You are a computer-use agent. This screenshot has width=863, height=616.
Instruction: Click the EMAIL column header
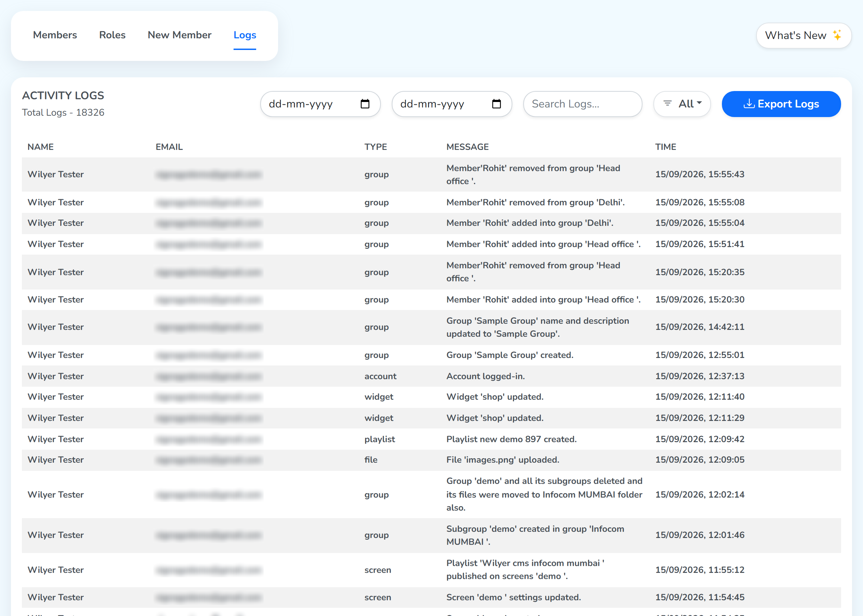click(x=169, y=147)
